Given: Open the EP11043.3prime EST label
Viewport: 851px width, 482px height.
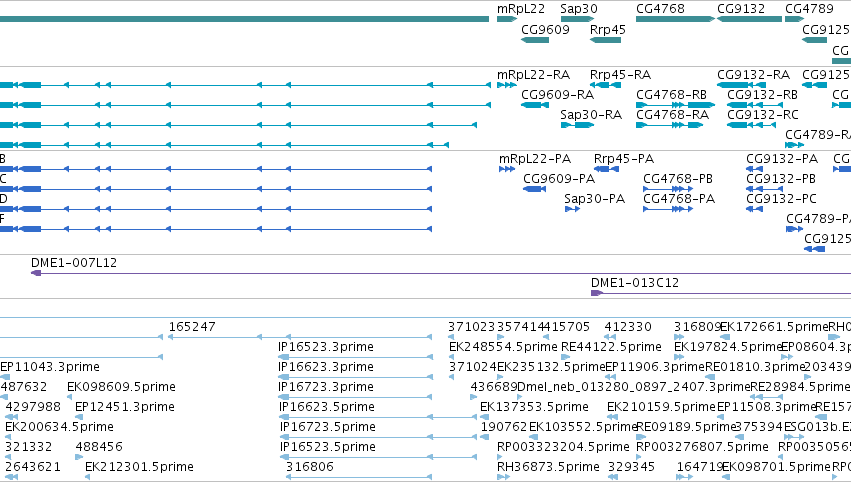Looking at the screenshot, I should click(x=50, y=367).
